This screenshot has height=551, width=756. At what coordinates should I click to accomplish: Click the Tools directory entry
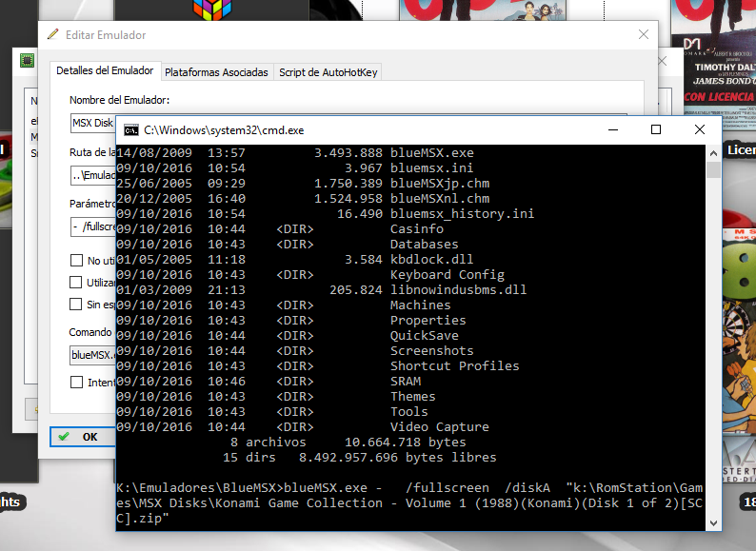tap(408, 412)
